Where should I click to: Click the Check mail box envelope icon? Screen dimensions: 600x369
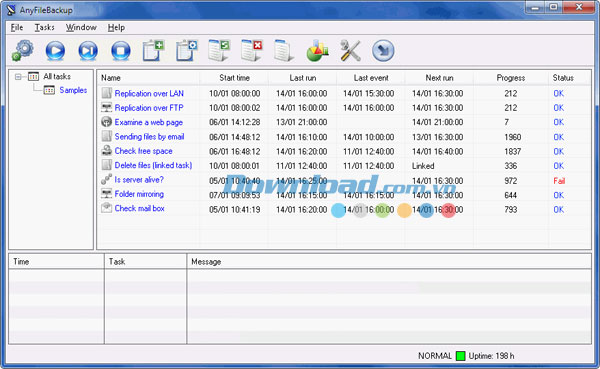(x=107, y=208)
